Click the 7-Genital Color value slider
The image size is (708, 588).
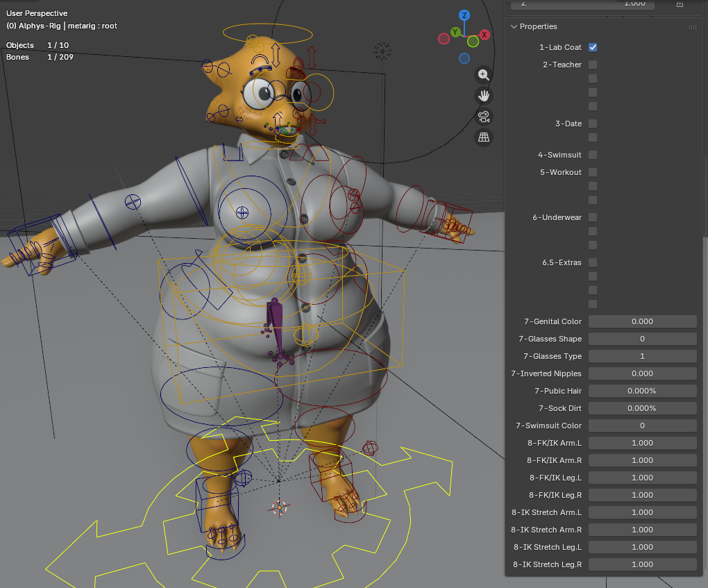pyautogui.click(x=643, y=321)
